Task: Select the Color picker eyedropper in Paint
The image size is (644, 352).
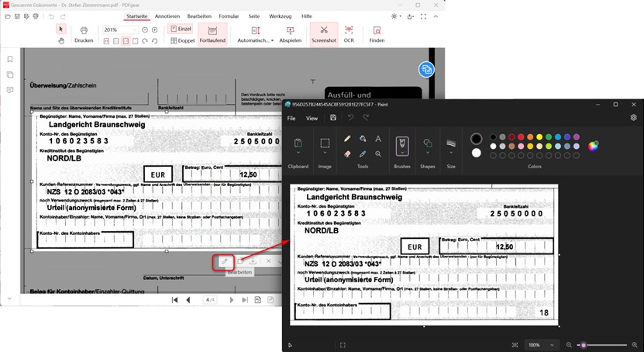Action: point(363,154)
